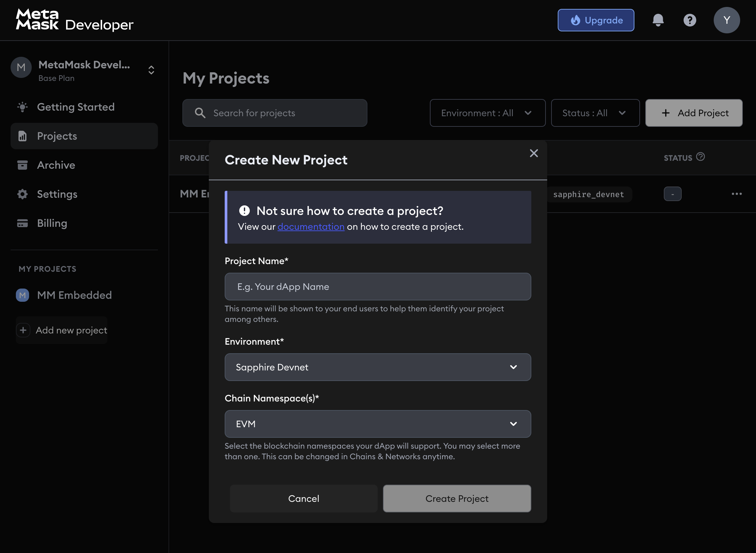The width and height of the screenshot is (756, 553).
Task: Open notifications bell
Action: coord(658,20)
